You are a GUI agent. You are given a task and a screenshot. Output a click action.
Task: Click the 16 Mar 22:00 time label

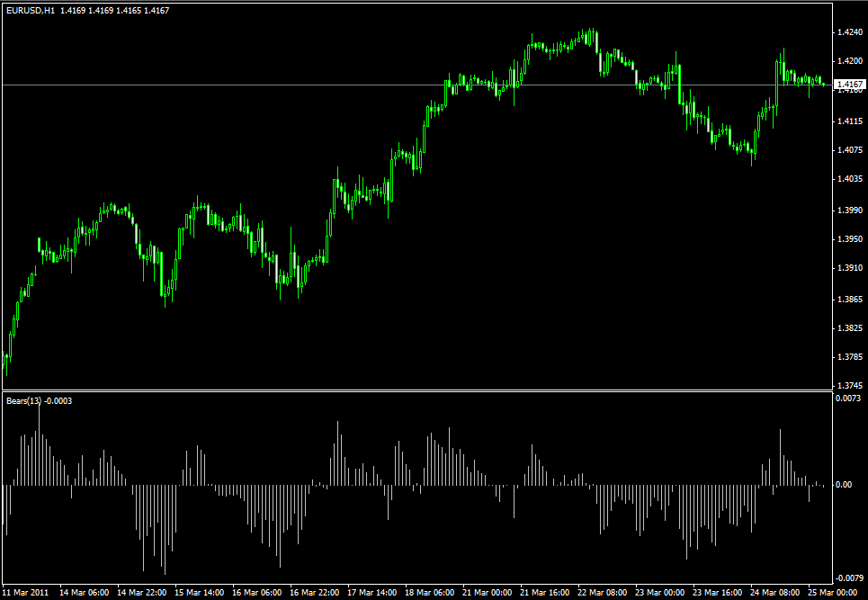(315, 592)
